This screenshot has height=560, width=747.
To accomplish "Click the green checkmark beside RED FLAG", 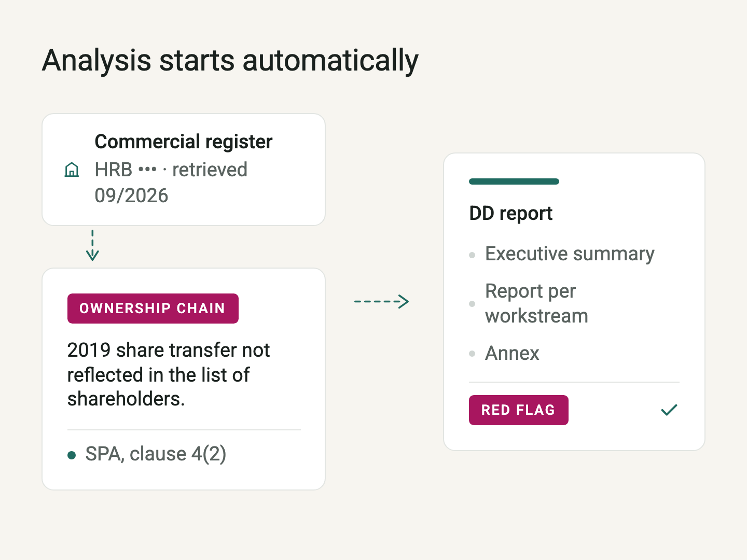I will [x=669, y=410].
